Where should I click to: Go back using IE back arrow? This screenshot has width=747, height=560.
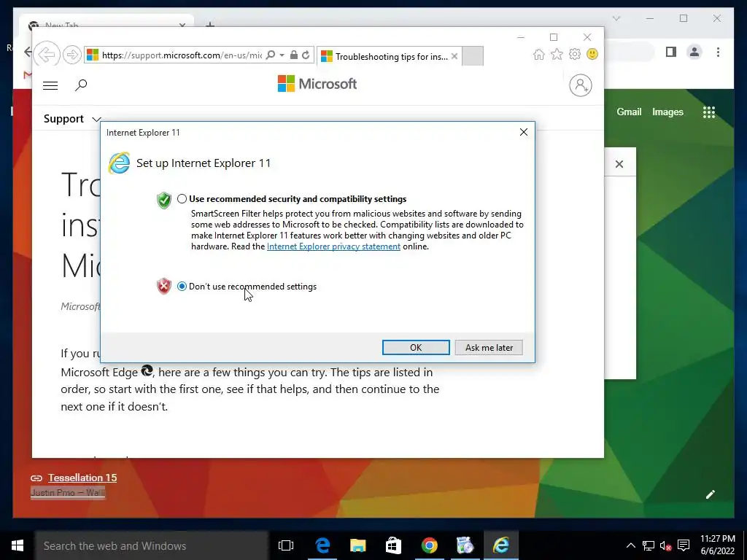point(47,54)
